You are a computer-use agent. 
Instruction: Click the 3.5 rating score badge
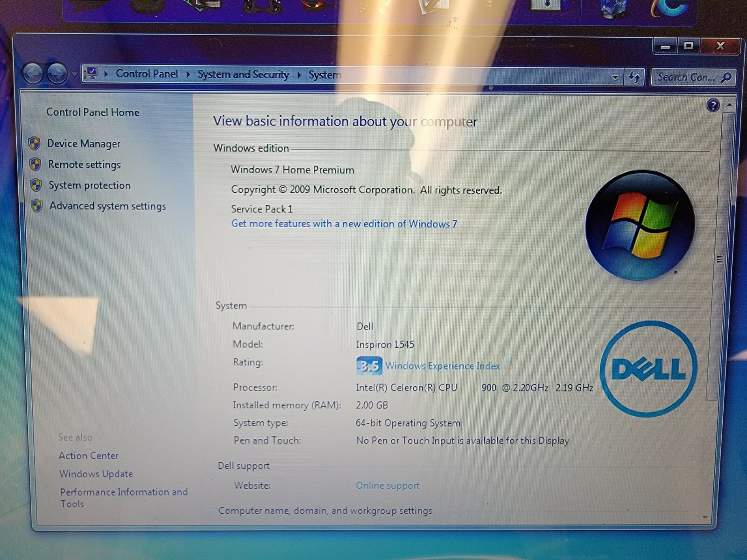[369, 366]
